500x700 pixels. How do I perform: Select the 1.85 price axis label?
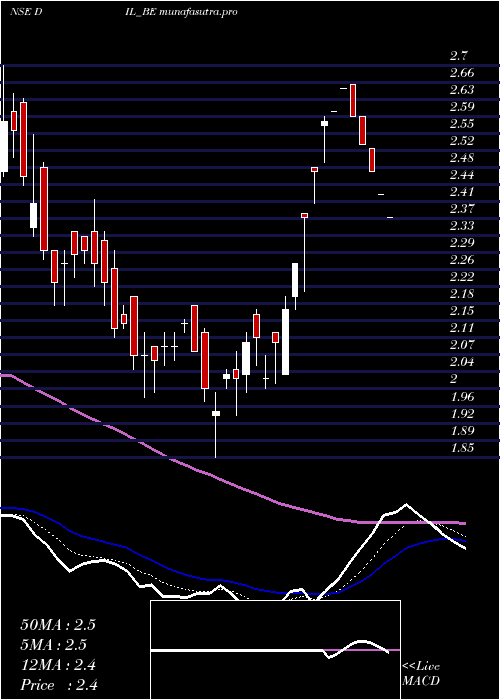[x=462, y=447]
